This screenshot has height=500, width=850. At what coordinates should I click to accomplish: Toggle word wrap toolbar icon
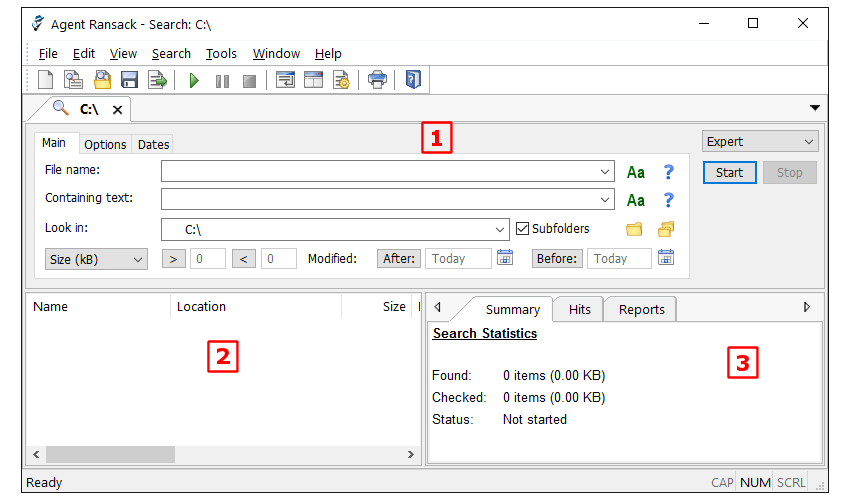[x=285, y=80]
